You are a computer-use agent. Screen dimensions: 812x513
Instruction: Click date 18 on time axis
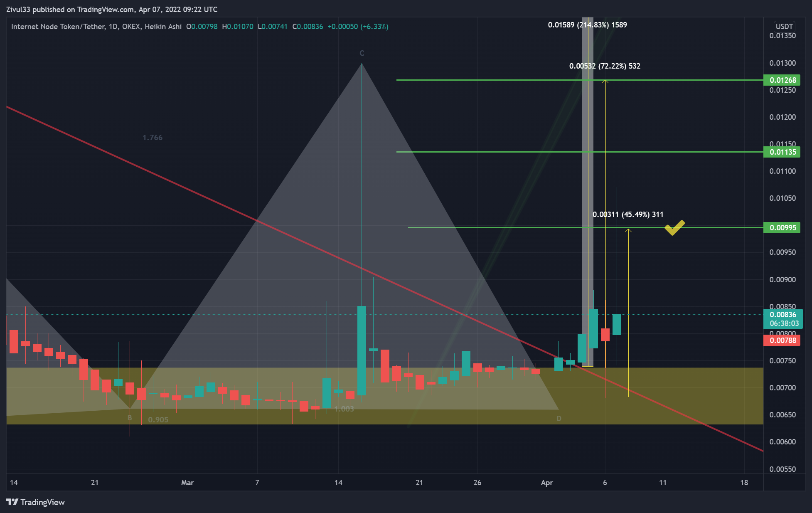[744, 483]
